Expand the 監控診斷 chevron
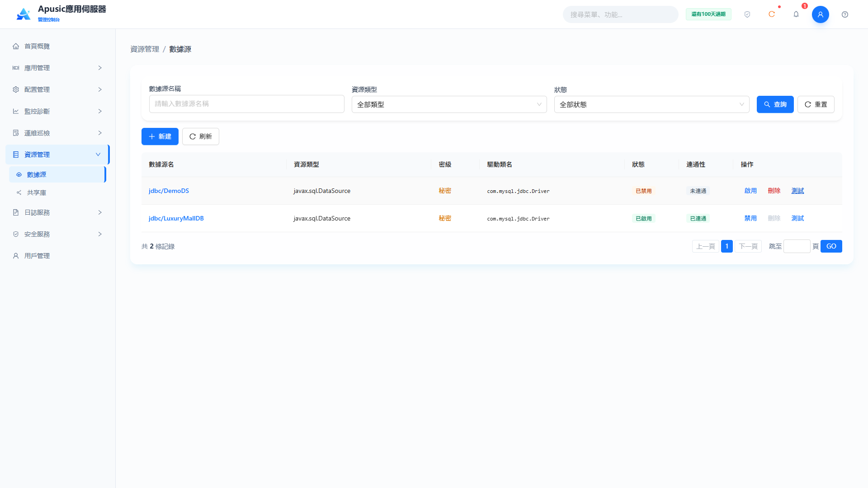The height and width of the screenshot is (488, 868). (100, 111)
